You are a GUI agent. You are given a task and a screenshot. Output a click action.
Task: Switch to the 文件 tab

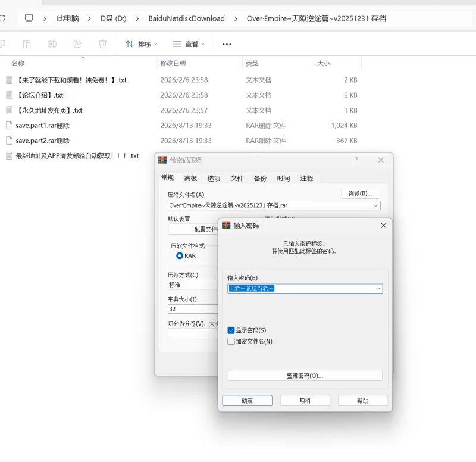pos(237,178)
